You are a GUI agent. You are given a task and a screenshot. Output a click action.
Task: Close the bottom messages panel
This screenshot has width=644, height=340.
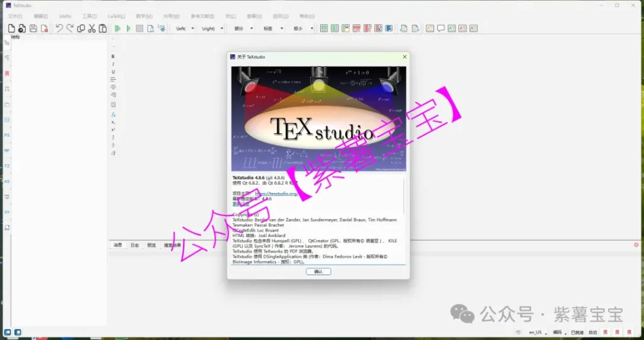pyautogui.click(x=636, y=244)
